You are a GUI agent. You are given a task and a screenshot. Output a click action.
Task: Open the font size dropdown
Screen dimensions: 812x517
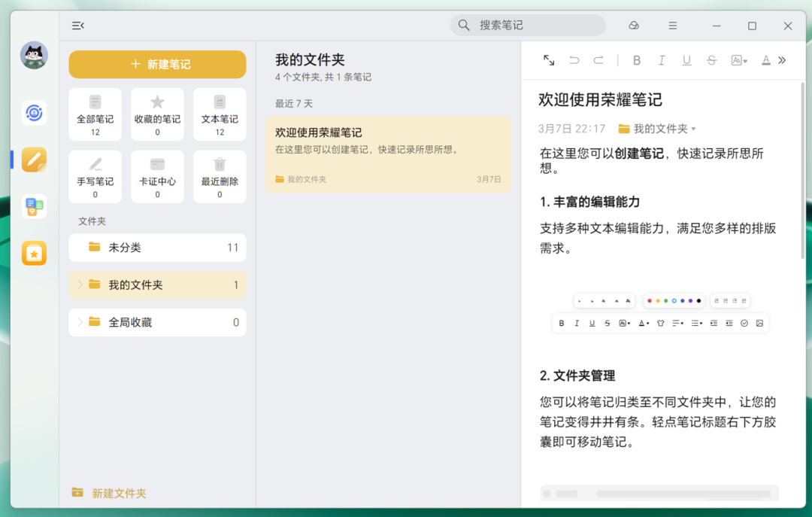pyautogui.click(x=739, y=60)
